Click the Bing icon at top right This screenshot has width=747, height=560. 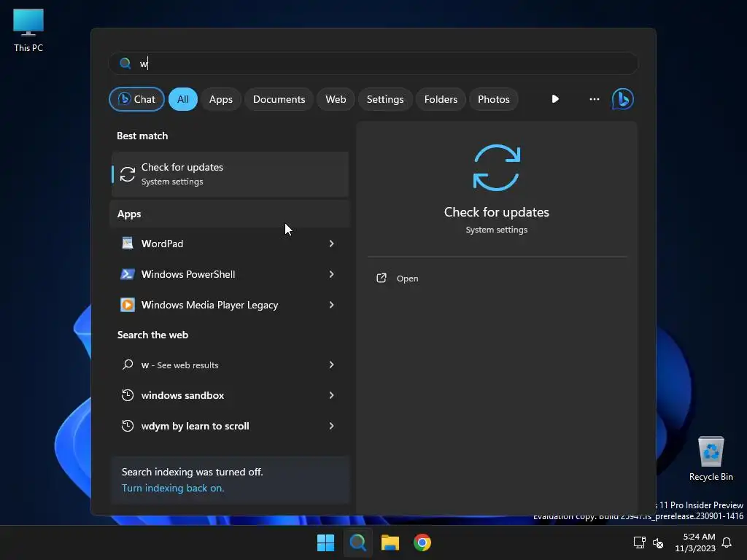pyautogui.click(x=622, y=99)
